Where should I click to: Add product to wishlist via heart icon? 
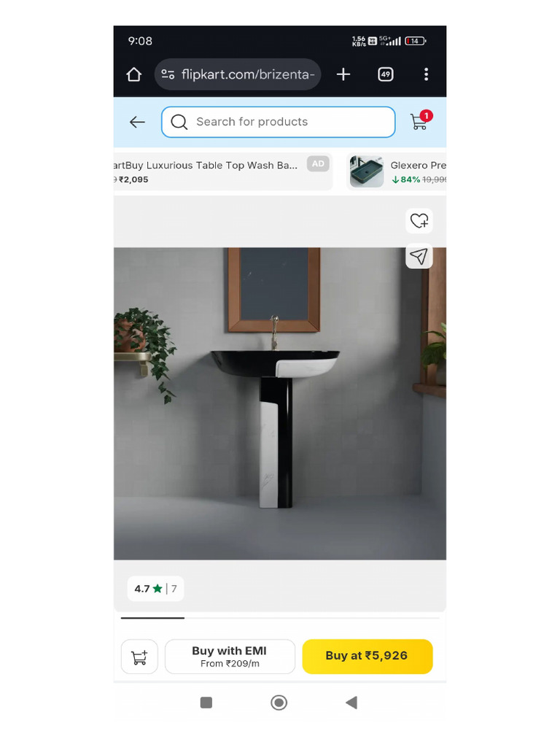pos(419,220)
